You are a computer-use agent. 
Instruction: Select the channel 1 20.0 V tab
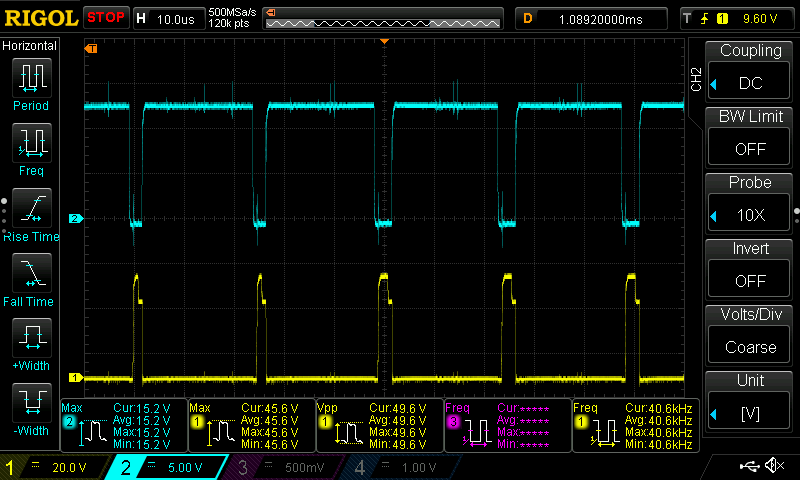coord(54,467)
